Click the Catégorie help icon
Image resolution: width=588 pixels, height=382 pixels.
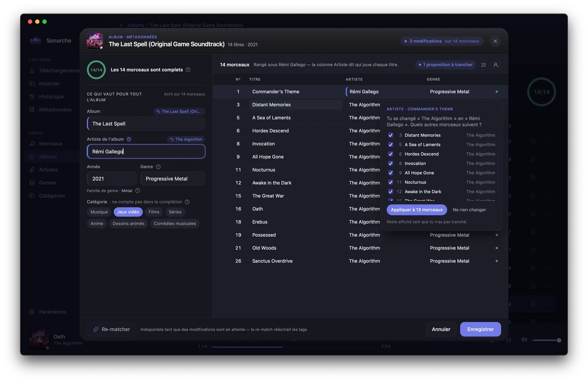pos(187,202)
